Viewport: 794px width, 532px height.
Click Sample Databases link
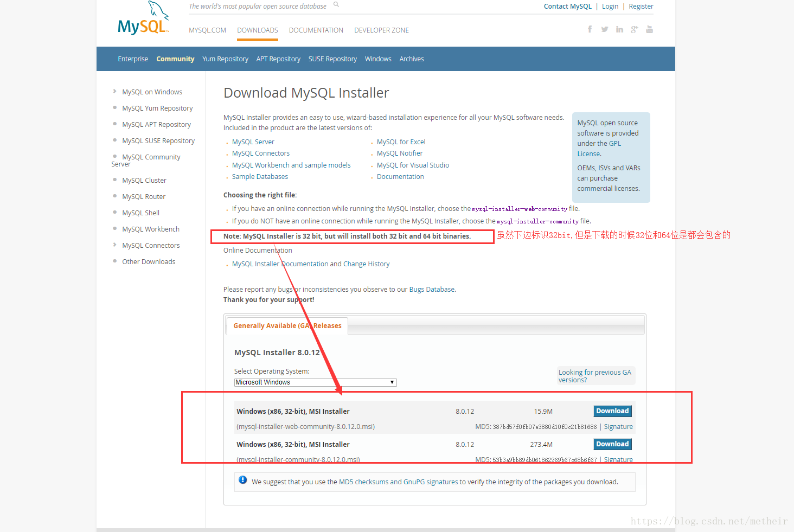click(260, 177)
